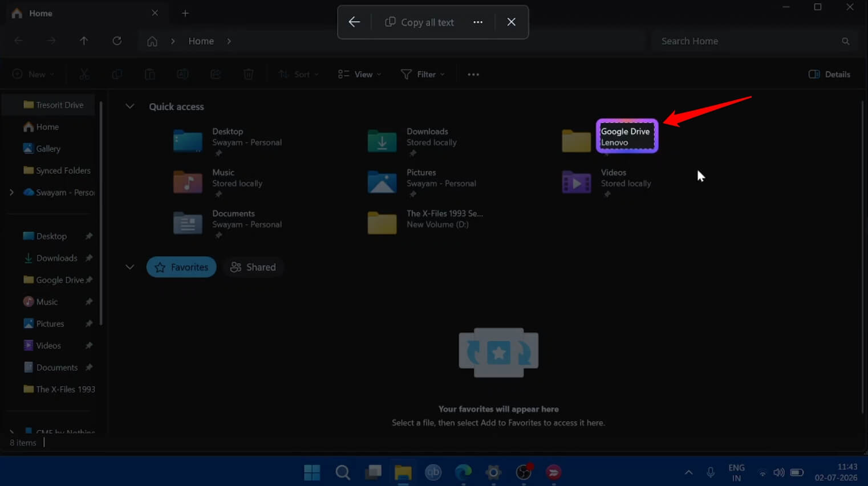Expand Swayam - Personal OneDrive node
Viewport: 868px width, 486px height.
[11, 193]
